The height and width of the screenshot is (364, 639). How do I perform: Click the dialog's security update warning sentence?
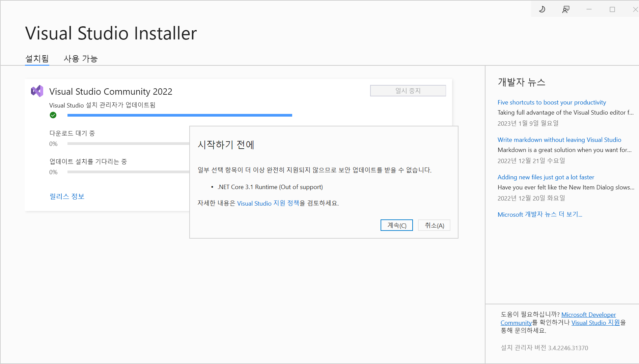pyautogui.click(x=314, y=170)
